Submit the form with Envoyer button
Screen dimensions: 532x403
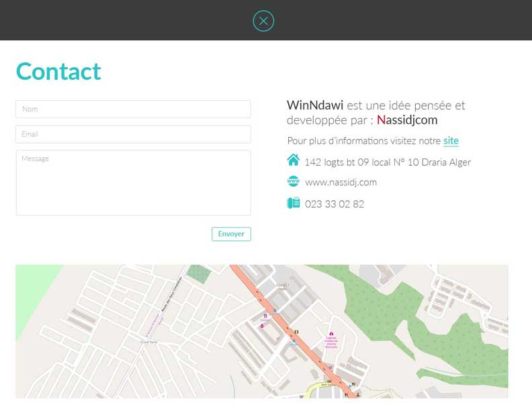coord(231,234)
